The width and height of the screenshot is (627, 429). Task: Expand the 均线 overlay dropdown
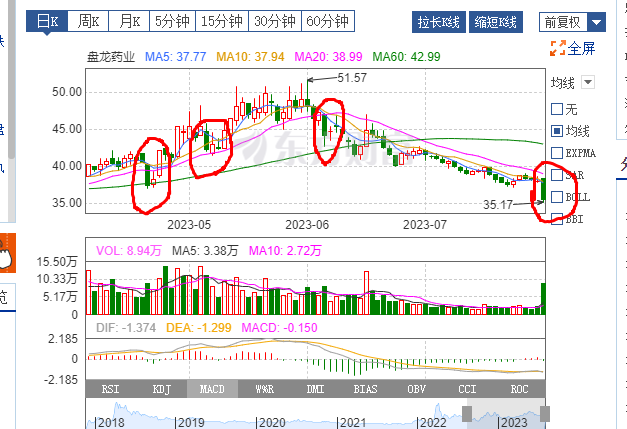(588, 82)
